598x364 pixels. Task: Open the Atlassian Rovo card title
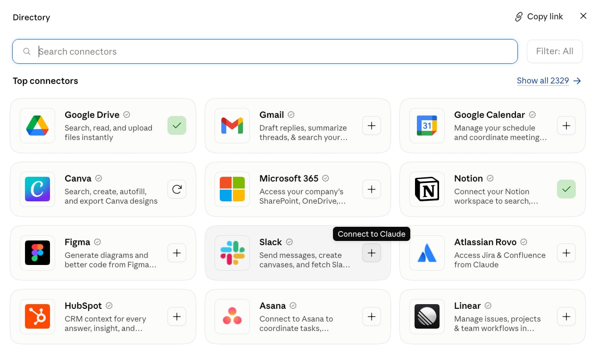[485, 242]
